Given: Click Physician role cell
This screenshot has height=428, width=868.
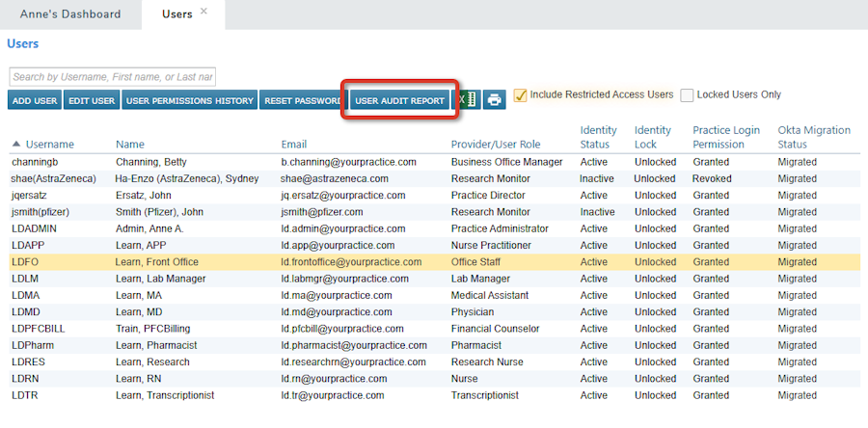Looking at the screenshot, I should [x=473, y=312].
